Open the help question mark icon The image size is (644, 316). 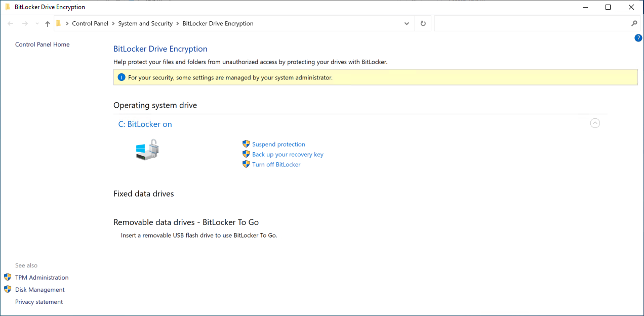tap(638, 37)
